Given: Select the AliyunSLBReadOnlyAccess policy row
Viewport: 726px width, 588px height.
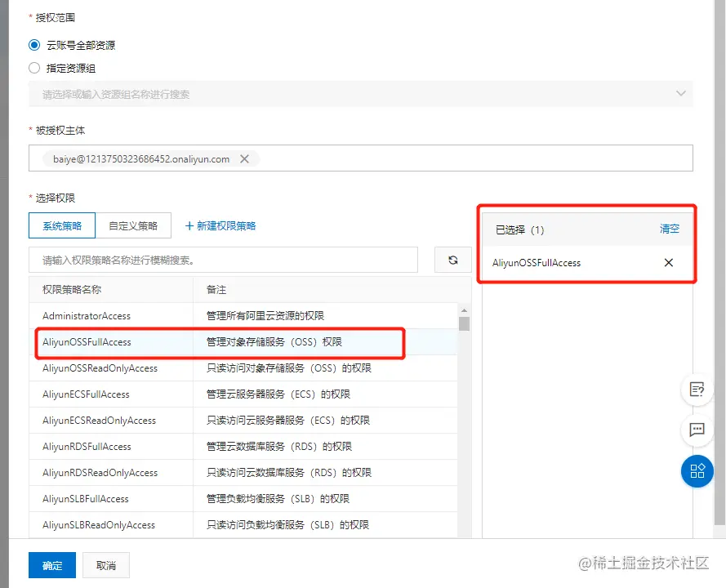Looking at the screenshot, I should coord(243,524).
